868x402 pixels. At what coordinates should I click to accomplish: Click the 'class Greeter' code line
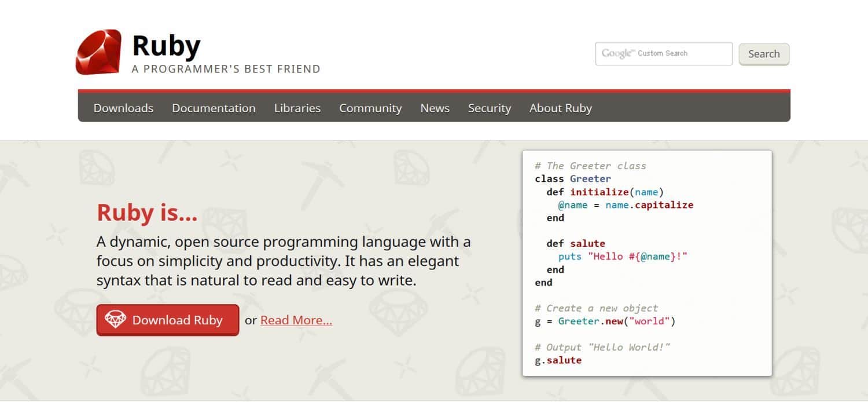point(572,178)
